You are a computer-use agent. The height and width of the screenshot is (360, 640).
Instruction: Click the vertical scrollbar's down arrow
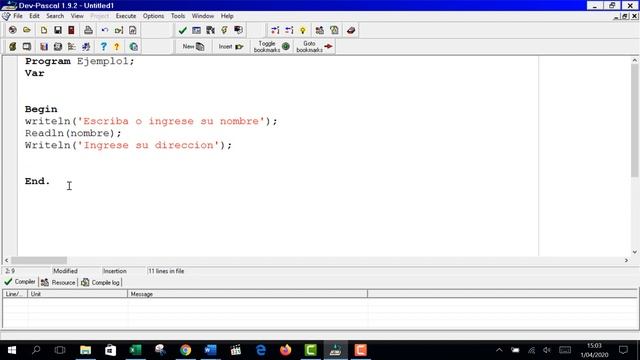(634, 252)
